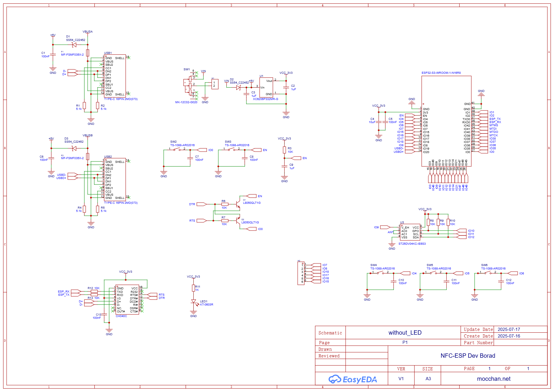Click the update date value 2025-07-17

pos(509,329)
